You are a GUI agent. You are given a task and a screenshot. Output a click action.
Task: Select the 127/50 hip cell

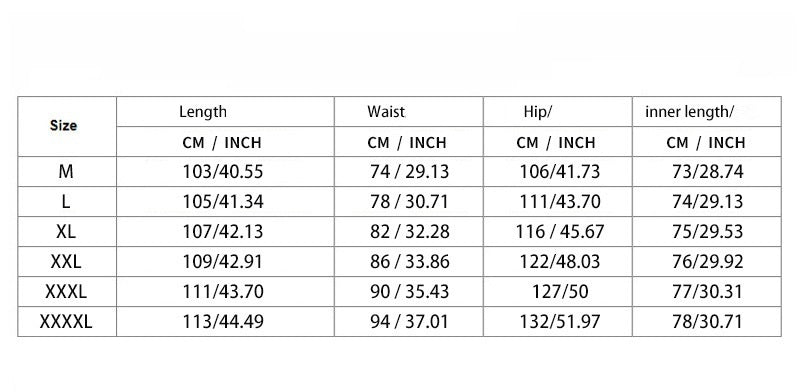point(560,292)
